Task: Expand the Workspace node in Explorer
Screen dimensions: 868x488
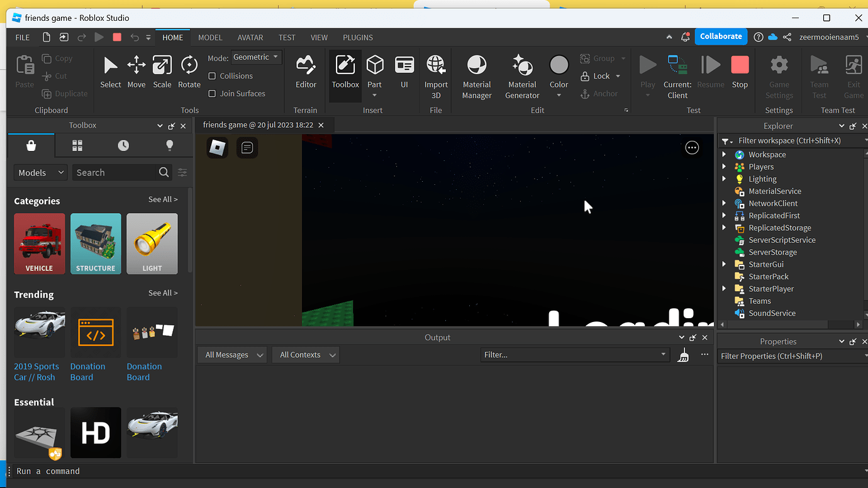Action: point(723,154)
